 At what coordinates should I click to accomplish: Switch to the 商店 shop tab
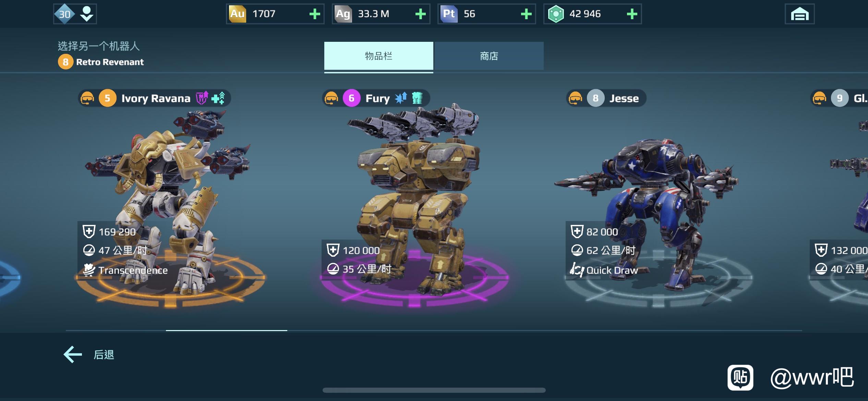click(x=489, y=56)
